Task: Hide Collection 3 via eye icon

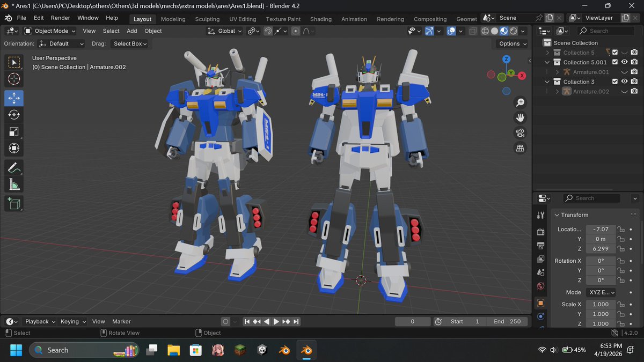Action: (624, 82)
